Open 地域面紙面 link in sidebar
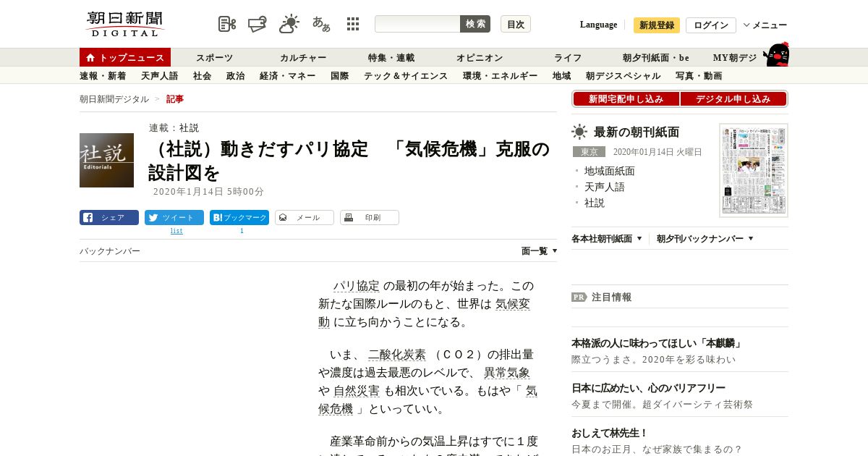Image resolution: width=868 pixels, height=456 pixels. pos(610,171)
